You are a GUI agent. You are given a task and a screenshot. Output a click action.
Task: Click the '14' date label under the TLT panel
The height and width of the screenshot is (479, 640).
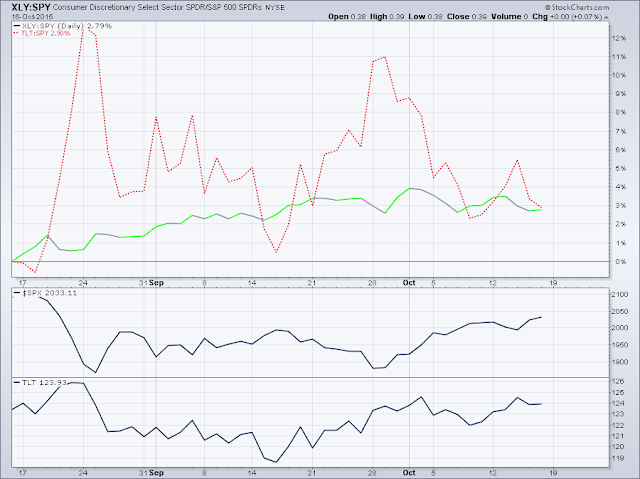252,473
